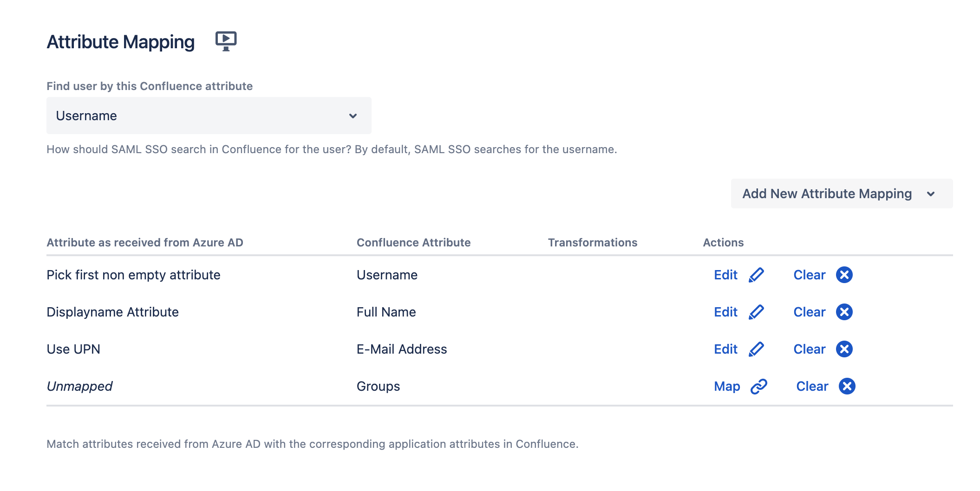This screenshot has width=980, height=491.
Task: Click the X circle icon for Full Name
Action: pos(844,312)
